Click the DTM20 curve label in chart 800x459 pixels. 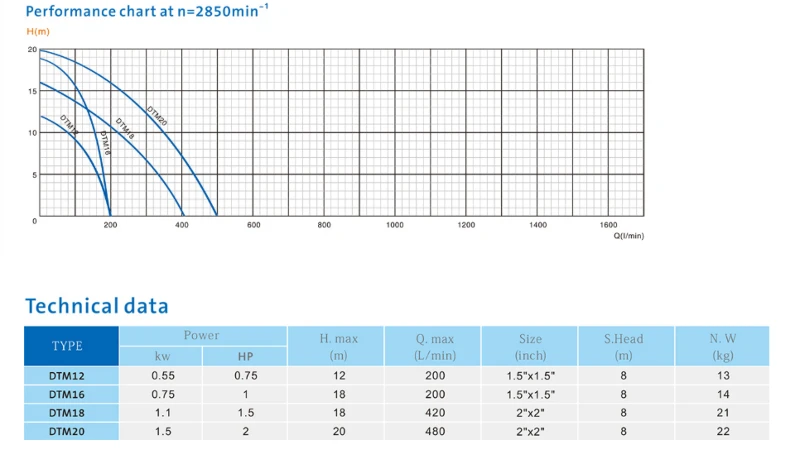tap(157, 116)
